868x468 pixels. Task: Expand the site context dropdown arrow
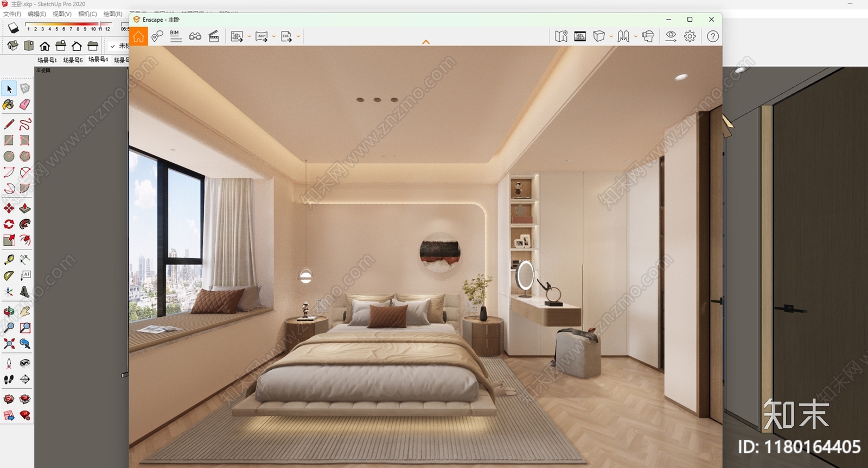tap(635, 37)
